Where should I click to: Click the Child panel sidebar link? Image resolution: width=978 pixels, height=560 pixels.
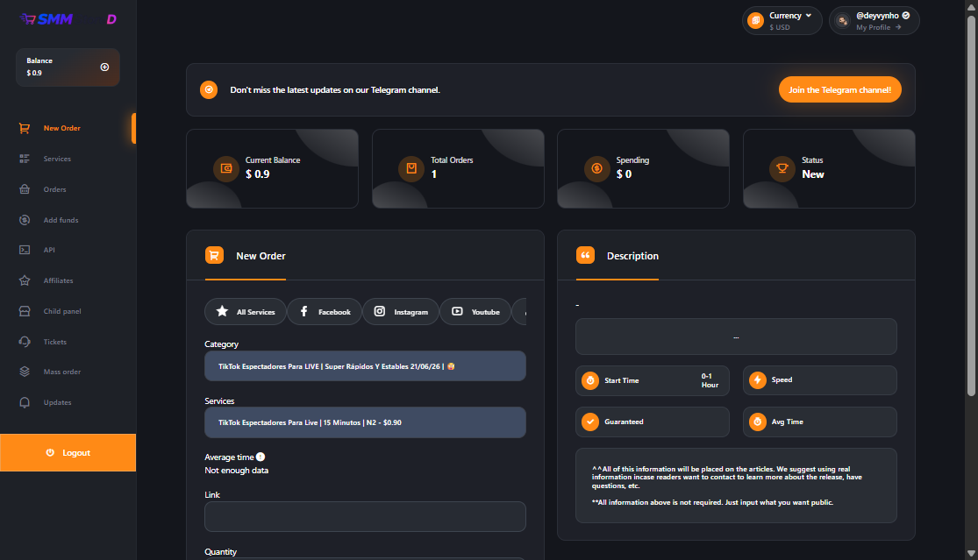click(62, 311)
